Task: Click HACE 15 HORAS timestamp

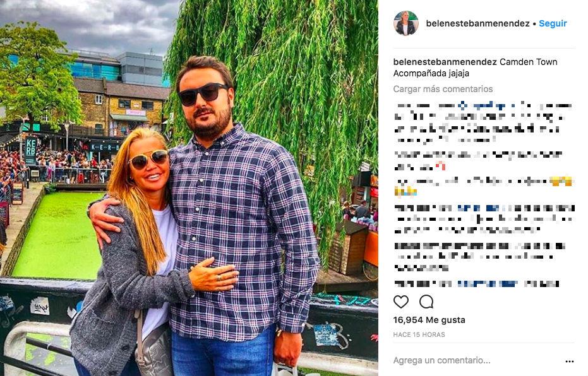Action: pos(419,334)
